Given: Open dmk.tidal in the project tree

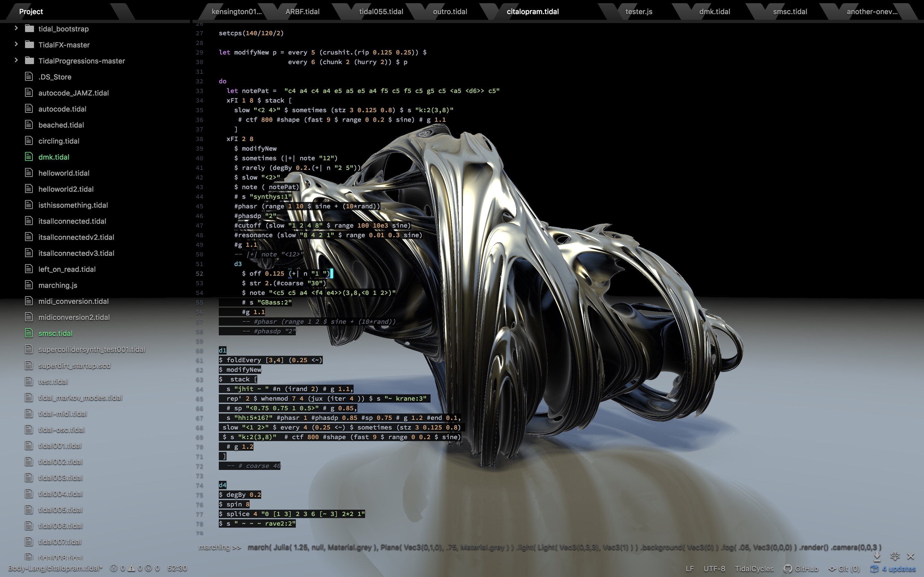Looking at the screenshot, I should tap(54, 157).
